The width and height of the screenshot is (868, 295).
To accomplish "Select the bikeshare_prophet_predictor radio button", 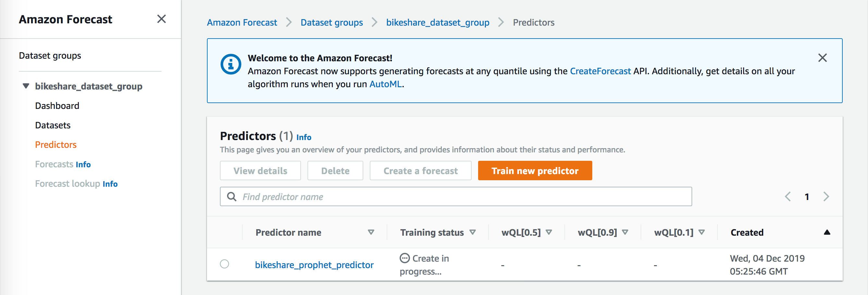I will (224, 264).
